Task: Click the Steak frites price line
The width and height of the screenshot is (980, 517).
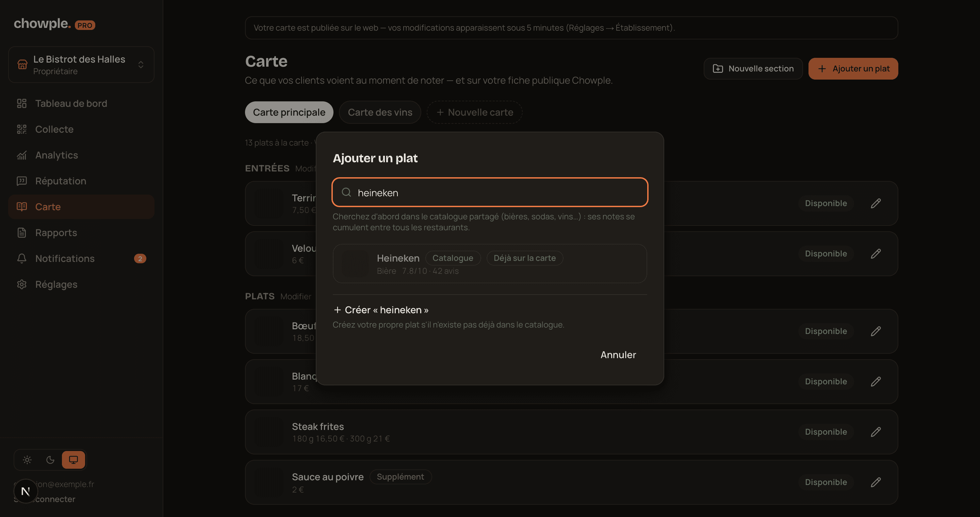Action: tap(341, 439)
